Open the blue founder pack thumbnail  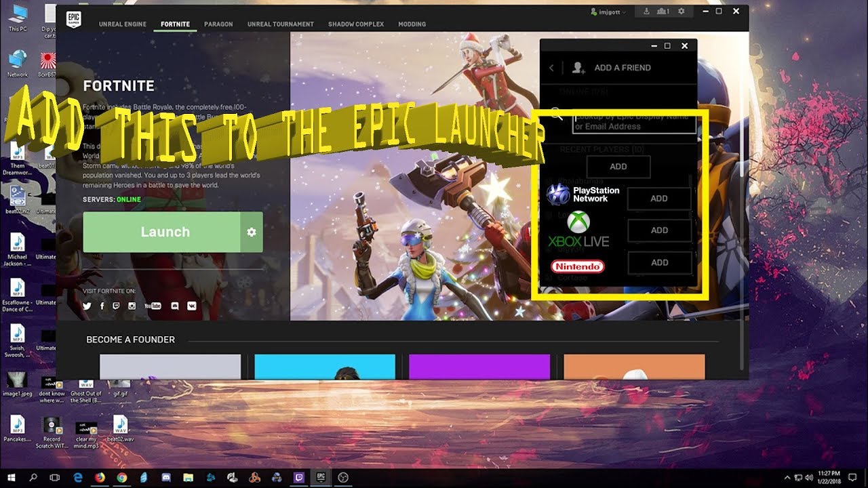point(325,367)
